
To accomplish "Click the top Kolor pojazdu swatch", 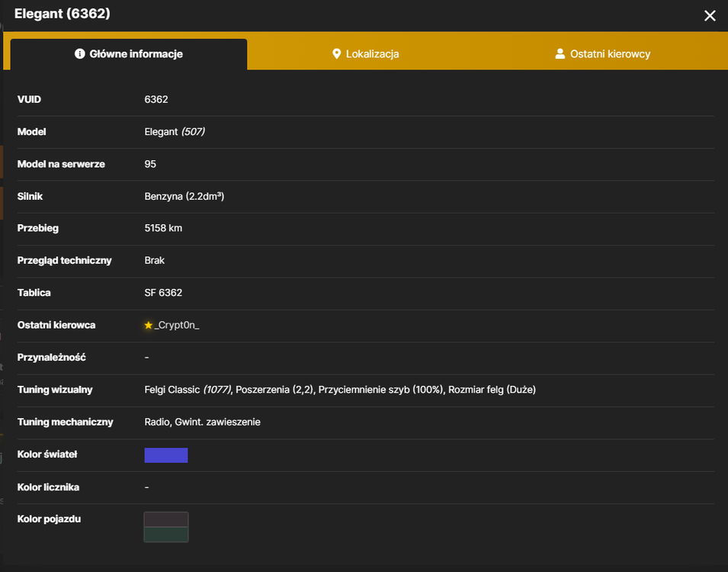I will tap(166, 520).
